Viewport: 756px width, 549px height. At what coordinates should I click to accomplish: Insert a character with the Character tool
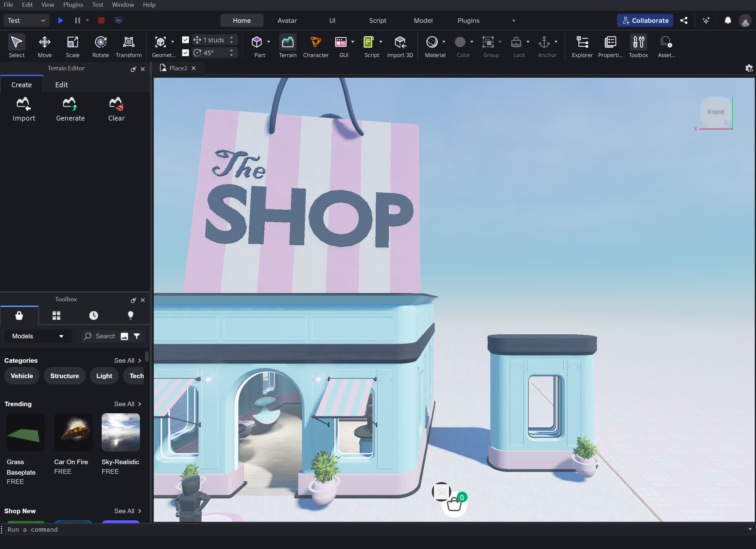click(x=315, y=46)
